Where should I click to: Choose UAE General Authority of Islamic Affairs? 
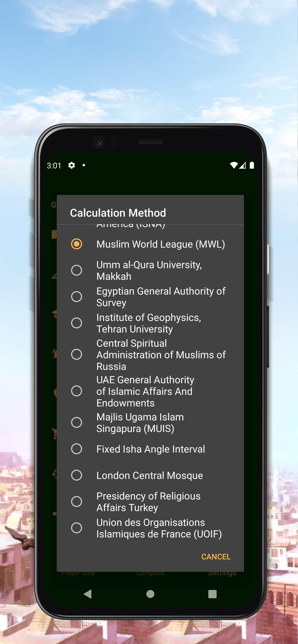pyautogui.click(x=150, y=391)
